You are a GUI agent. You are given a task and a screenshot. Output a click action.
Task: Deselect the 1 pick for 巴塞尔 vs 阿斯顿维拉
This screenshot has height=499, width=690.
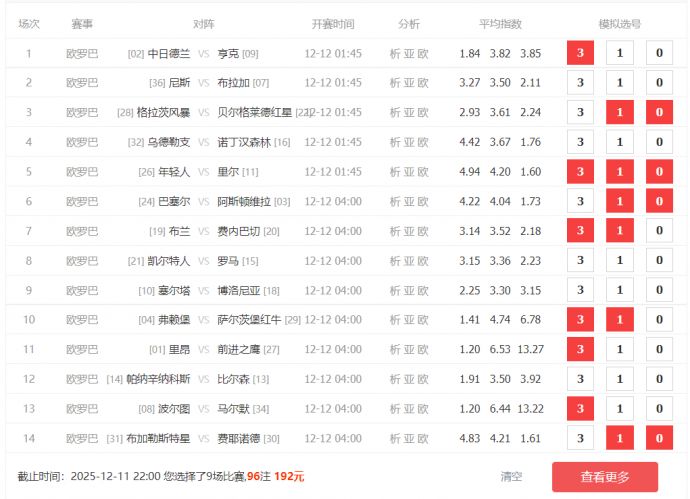click(619, 201)
